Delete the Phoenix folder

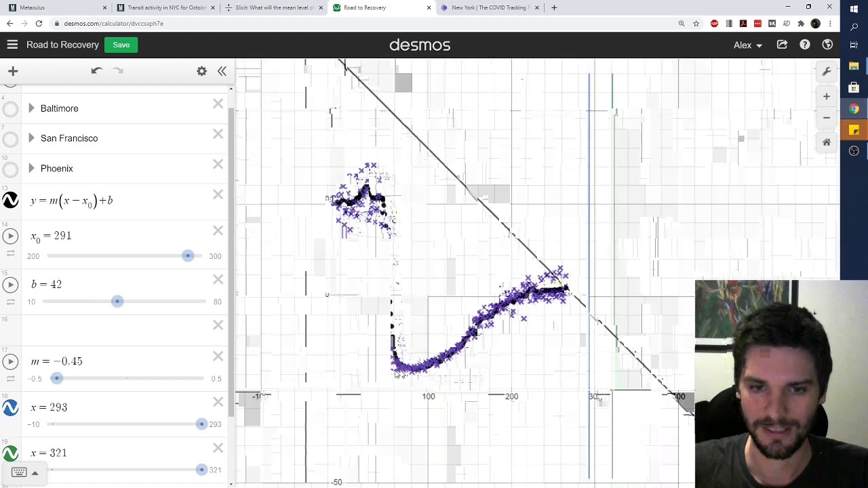218,164
